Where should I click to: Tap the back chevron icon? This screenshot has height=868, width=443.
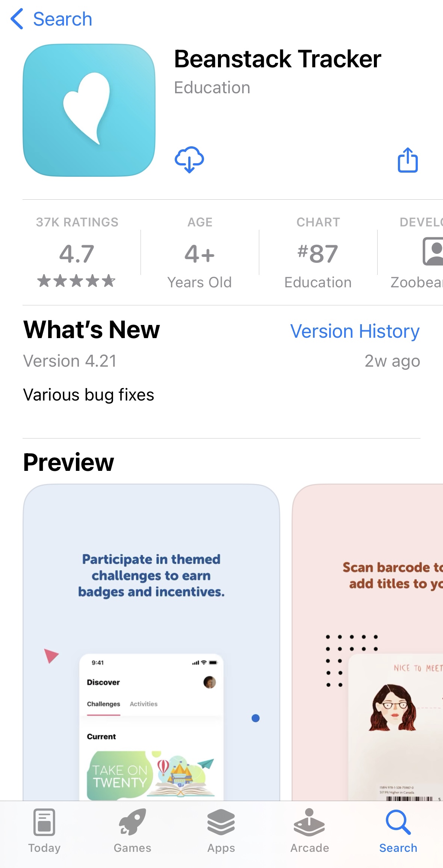(x=17, y=19)
